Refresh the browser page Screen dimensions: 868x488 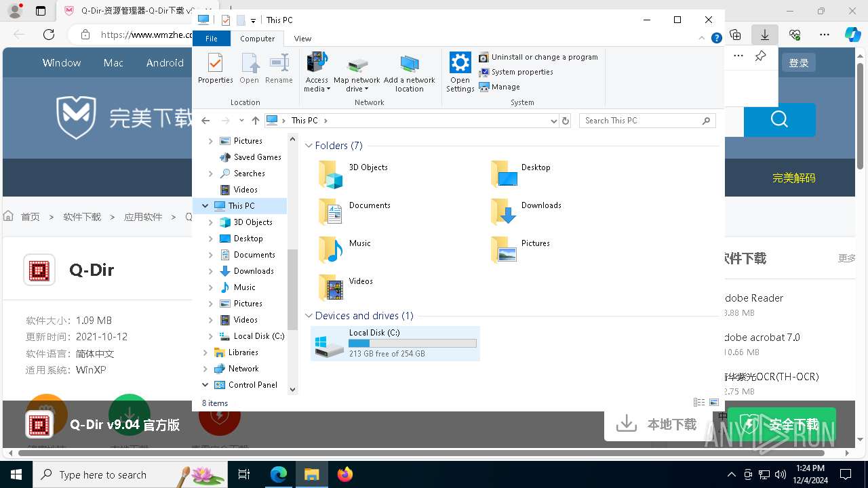[49, 35]
